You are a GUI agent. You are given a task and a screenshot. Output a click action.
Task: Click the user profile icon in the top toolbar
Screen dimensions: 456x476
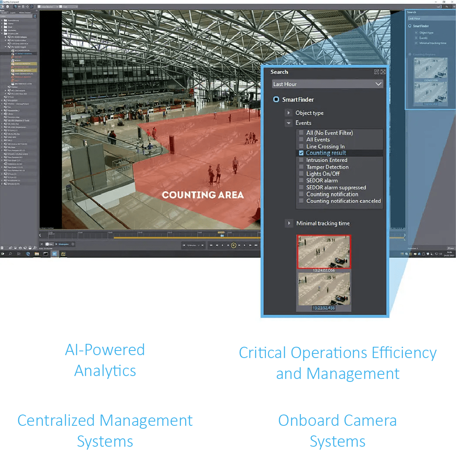point(8,7)
